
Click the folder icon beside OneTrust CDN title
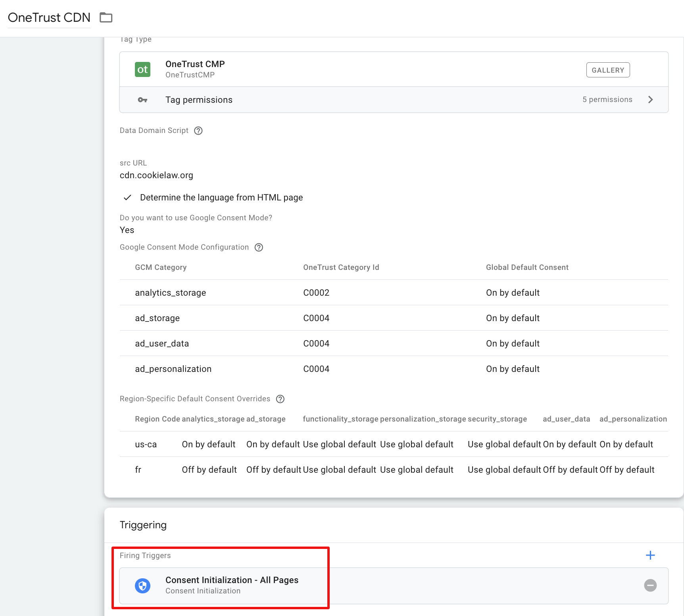(106, 17)
